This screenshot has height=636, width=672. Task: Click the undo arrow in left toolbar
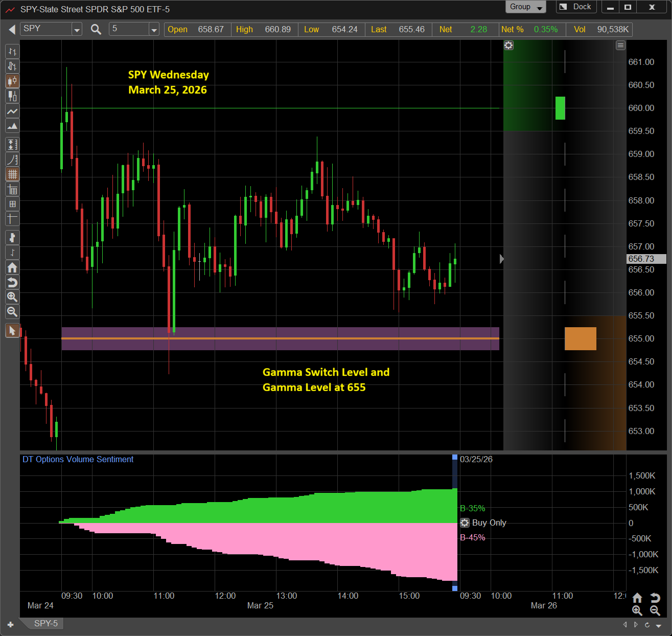(12, 282)
